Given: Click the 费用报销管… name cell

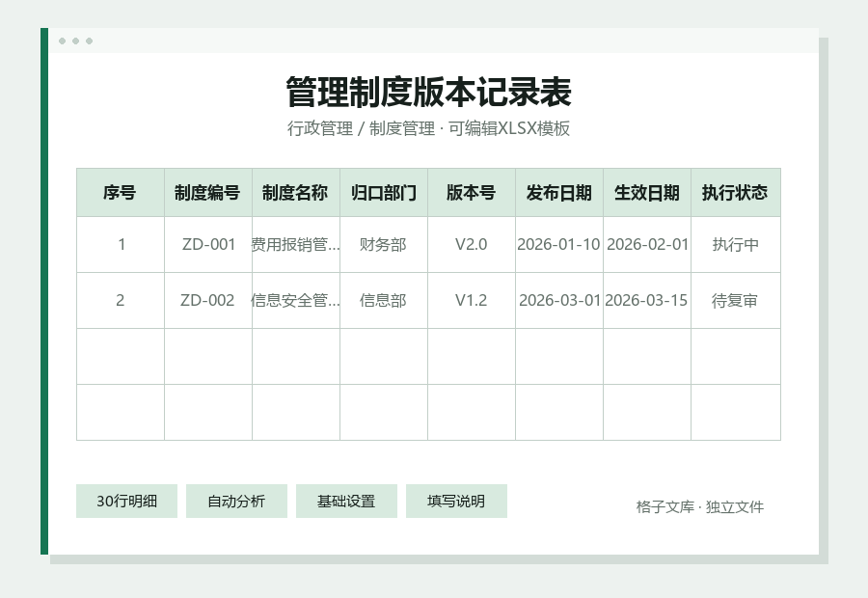Looking at the screenshot, I should pyautogui.click(x=296, y=244).
